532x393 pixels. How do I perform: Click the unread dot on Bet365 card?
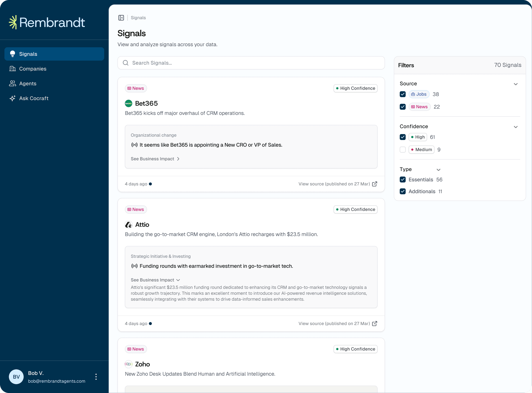pos(150,184)
